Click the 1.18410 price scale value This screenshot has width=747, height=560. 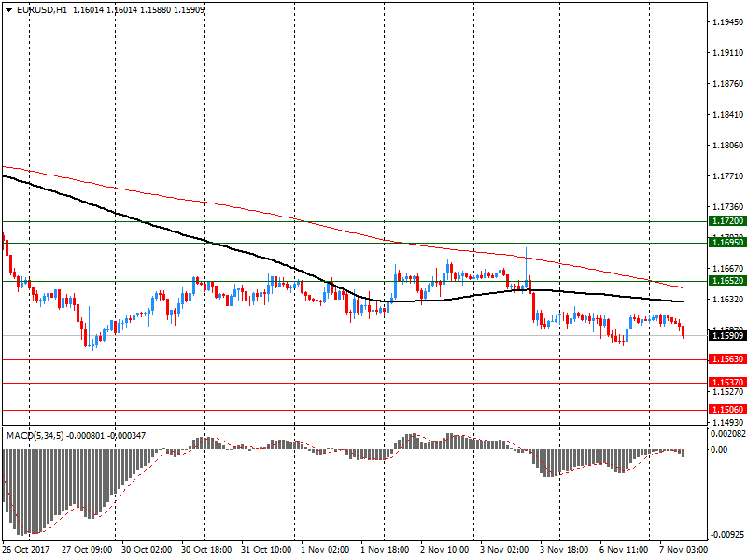[728, 114]
